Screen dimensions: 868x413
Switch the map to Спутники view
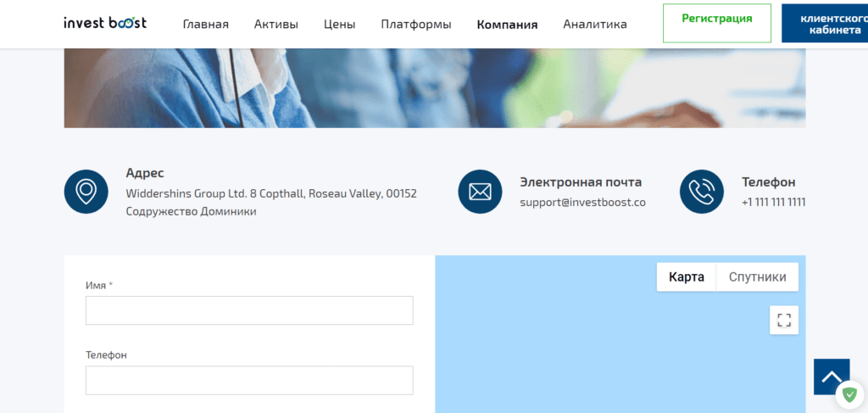757,276
